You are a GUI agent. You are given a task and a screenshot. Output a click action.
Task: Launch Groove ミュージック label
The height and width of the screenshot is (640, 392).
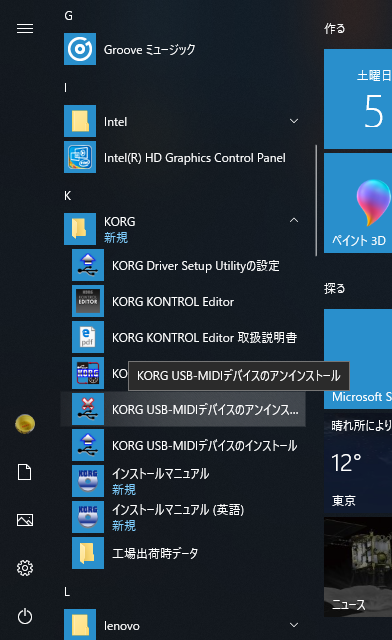(149, 50)
